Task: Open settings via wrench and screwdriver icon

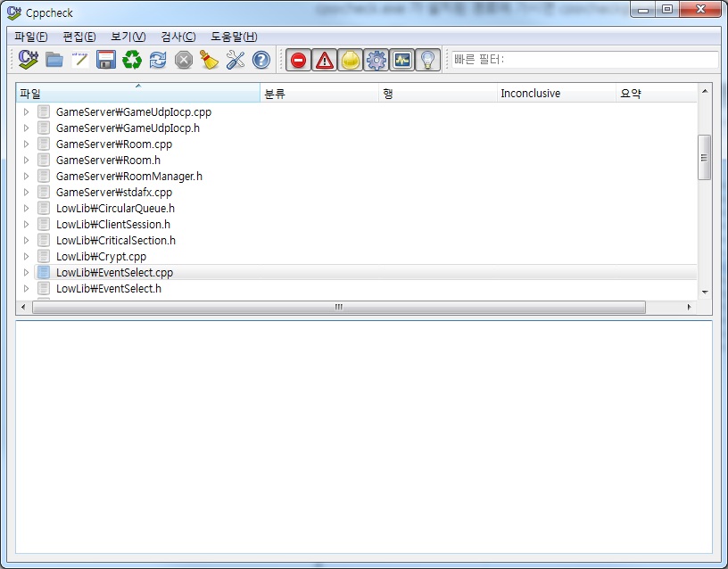Action: click(x=236, y=60)
